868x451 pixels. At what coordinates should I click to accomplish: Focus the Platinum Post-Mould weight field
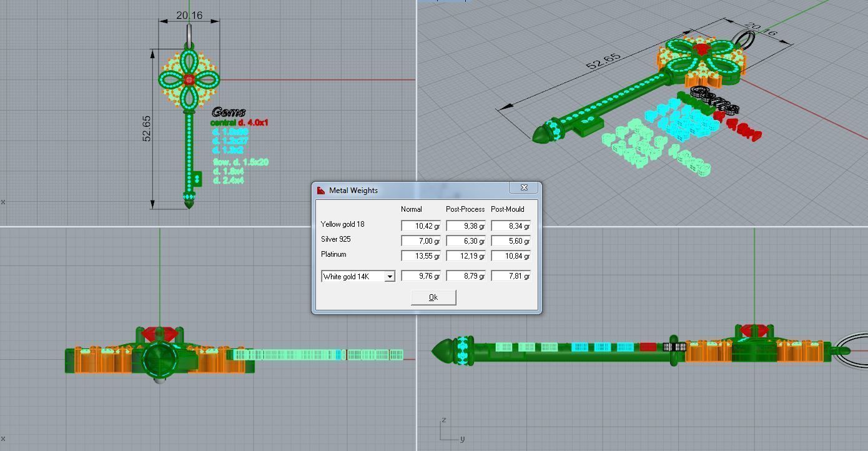click(x=511, y=255)
